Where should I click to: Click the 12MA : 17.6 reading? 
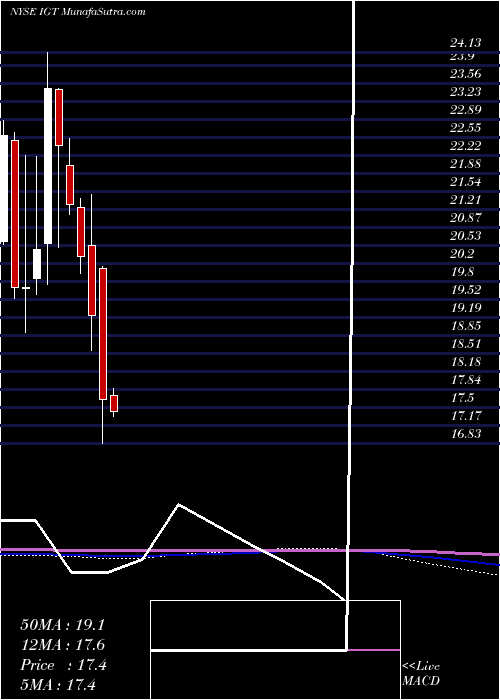(x=62, y=645)
